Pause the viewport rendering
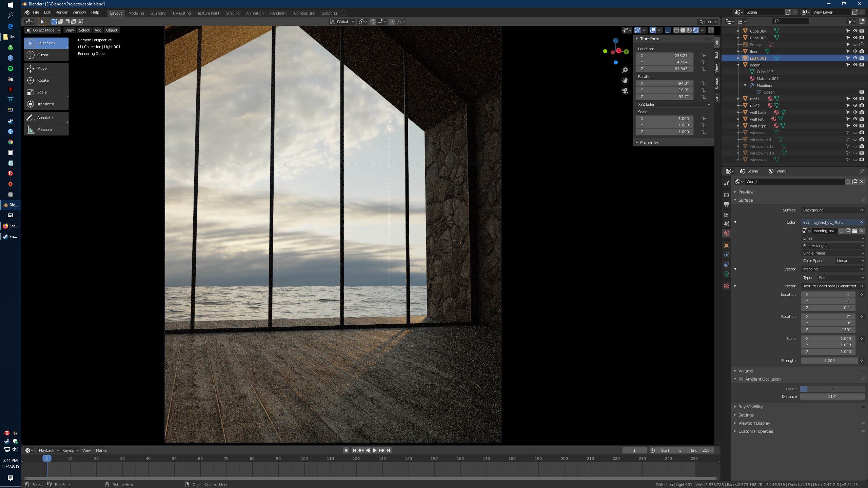 coord(711,30)
